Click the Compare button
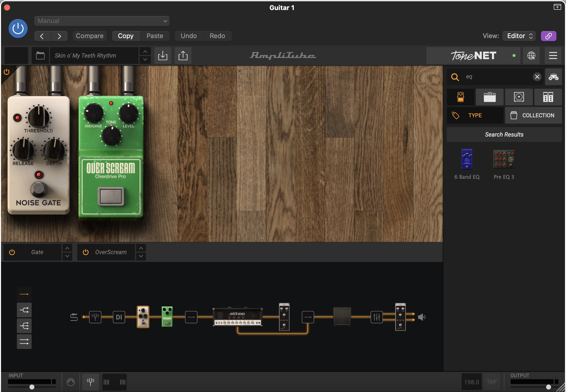The height and width of the screenshot is (392, 566). (90, 36)
